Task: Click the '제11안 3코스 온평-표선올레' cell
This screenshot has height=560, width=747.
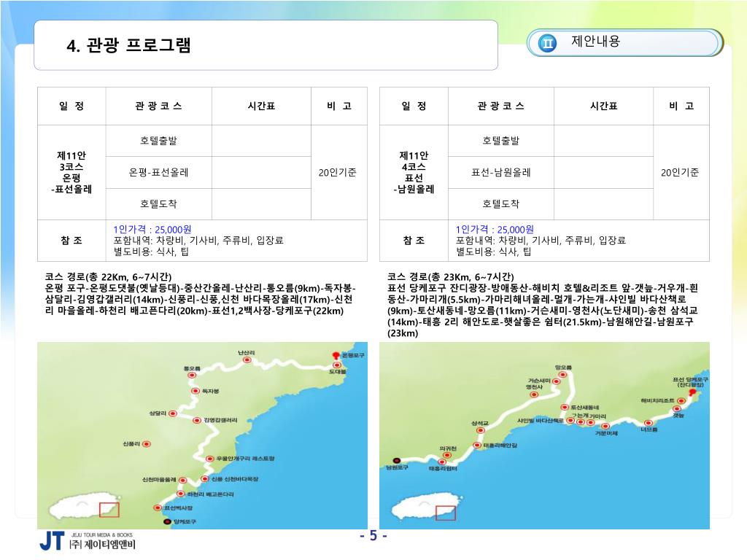Action: [71, 172]
